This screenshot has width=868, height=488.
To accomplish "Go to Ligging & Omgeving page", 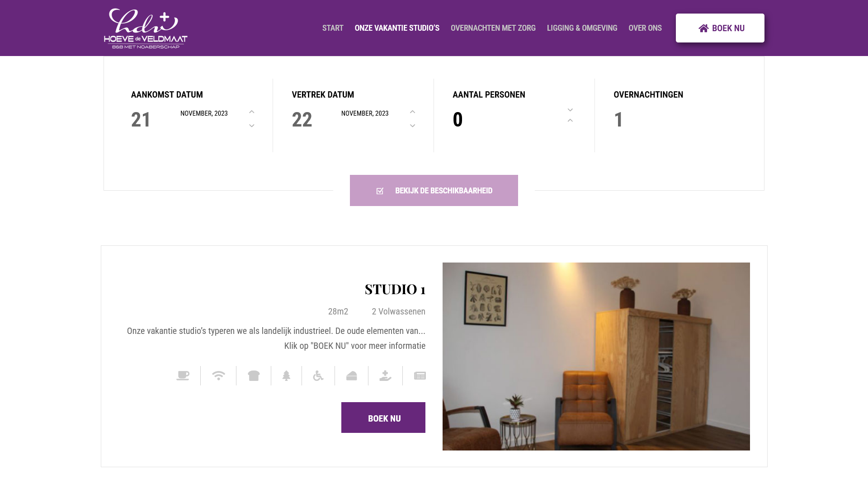I will (582, 28).
